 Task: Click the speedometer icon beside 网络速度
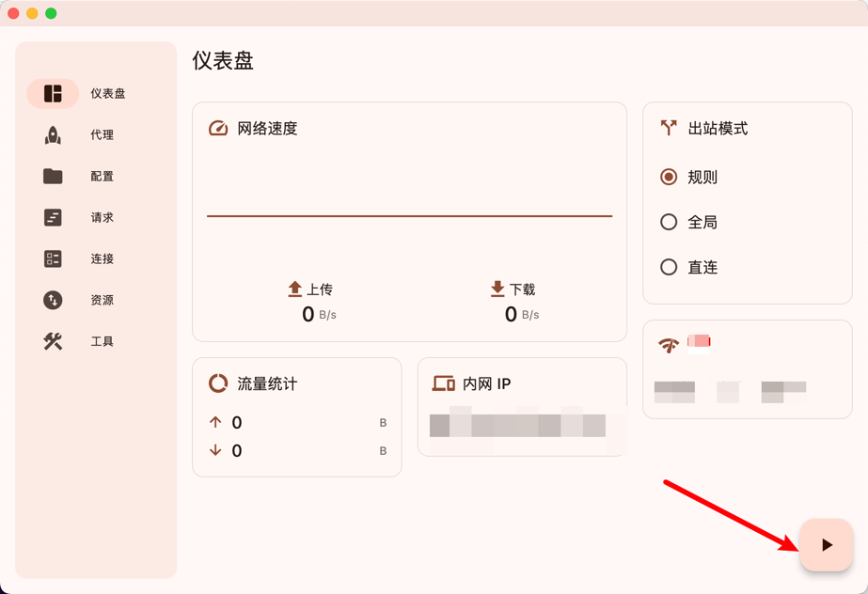(218, 128)
